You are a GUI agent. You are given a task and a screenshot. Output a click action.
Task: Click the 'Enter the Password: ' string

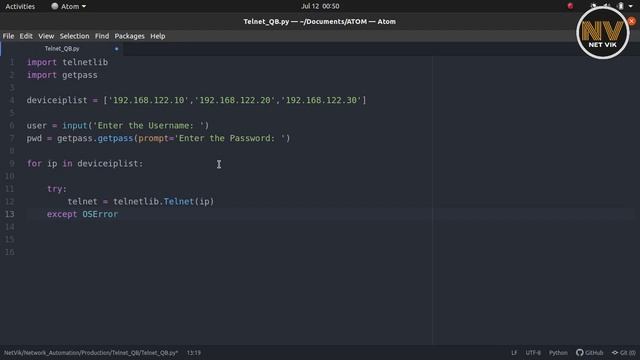pyautogui.click(x=229, y=138)
